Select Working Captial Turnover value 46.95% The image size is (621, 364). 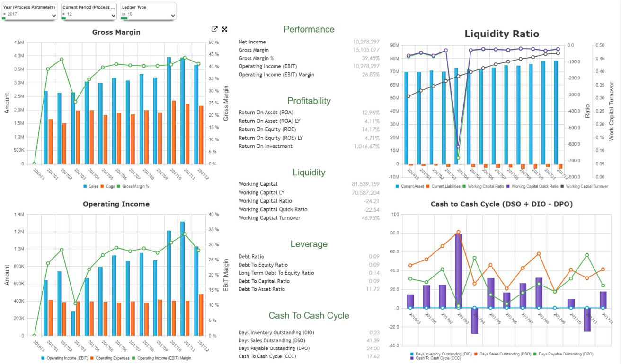coord(370,218)
